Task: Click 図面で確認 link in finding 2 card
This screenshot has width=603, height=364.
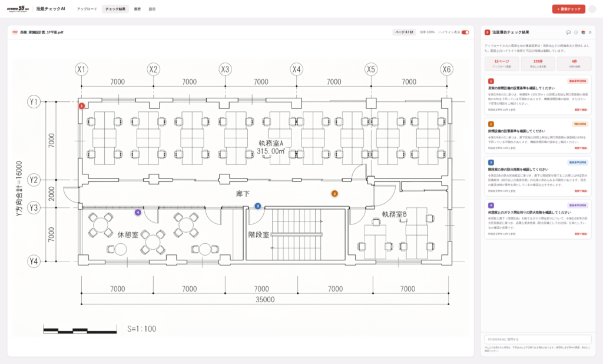Action: tap(581, 148)
